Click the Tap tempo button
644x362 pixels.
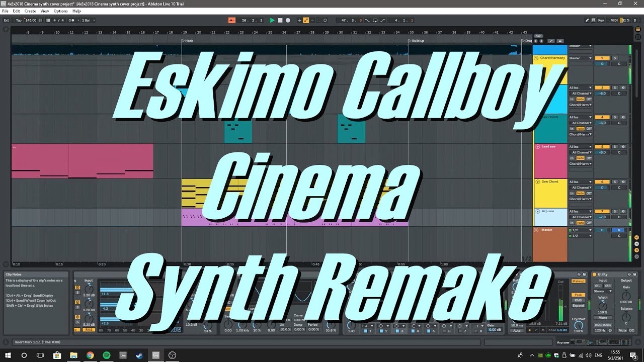click(x=19, y=20)
